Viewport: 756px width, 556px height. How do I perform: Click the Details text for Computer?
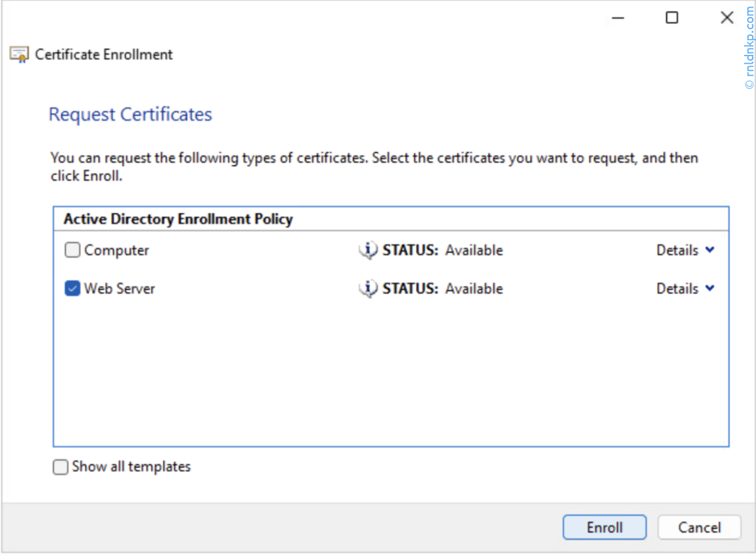tap(677, 250)
